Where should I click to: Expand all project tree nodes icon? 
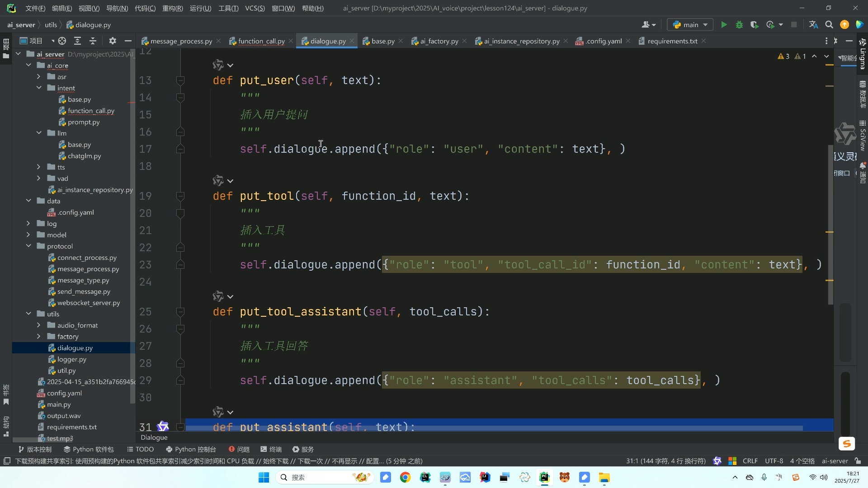coord(77,41)
